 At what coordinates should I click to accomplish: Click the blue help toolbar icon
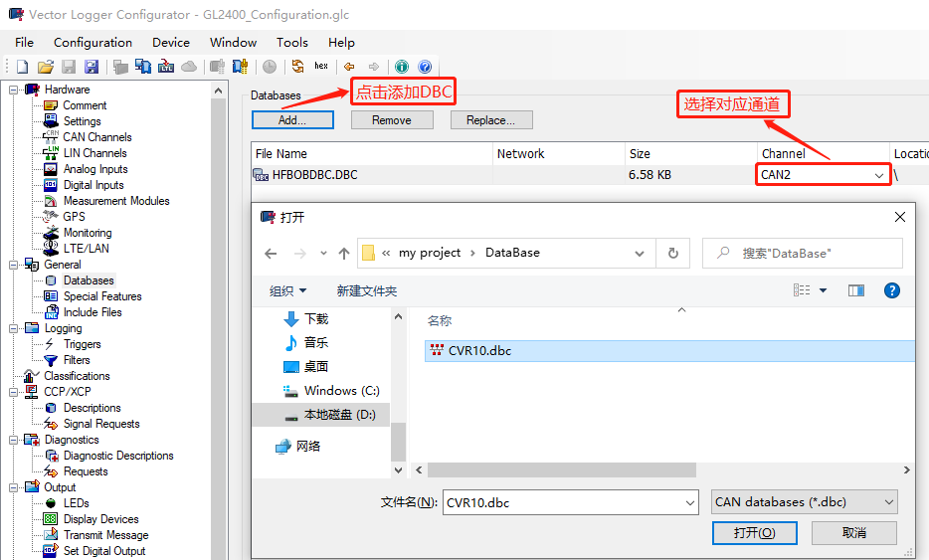[x=425, y=67]
